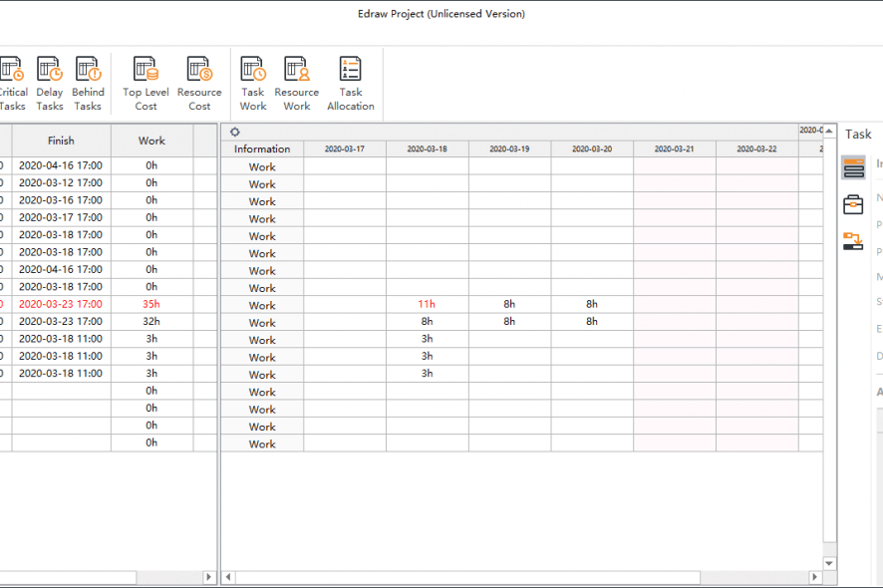883x588 pixels.
Task: Select the 2020-04-16 17:00 finish cell in first row
Action: 61,165
